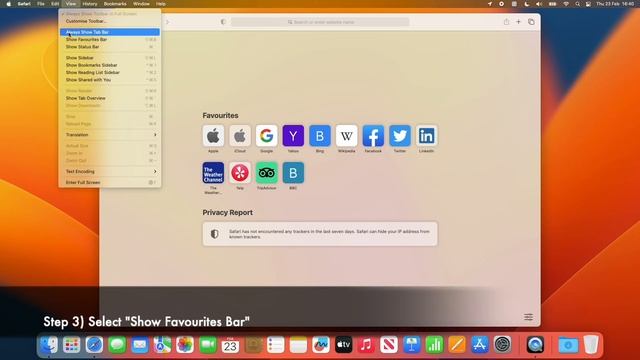Expand the Text Encoding submenu
Screen dimensions: 640x360
(110, 171)
